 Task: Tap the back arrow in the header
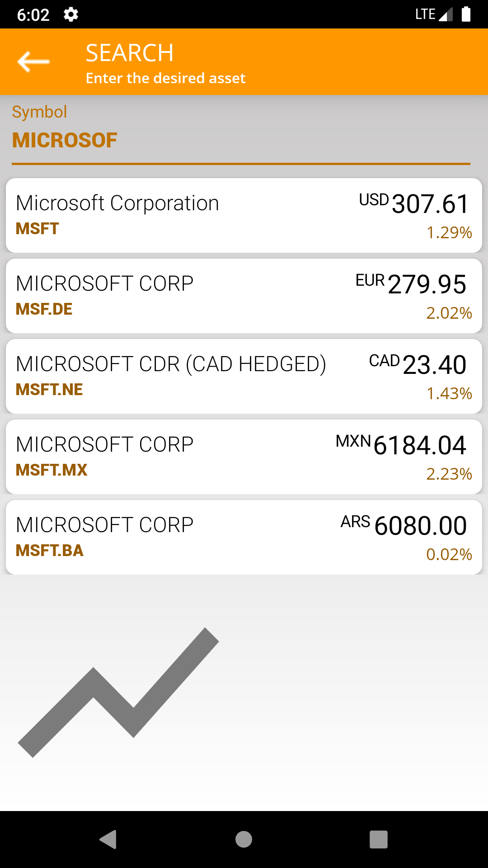33,62
